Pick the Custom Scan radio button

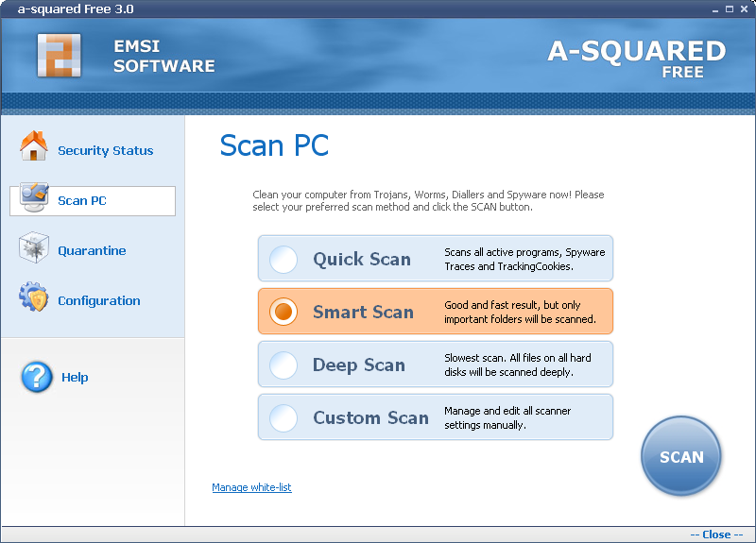pyautogui.click(x=283, y=417)
